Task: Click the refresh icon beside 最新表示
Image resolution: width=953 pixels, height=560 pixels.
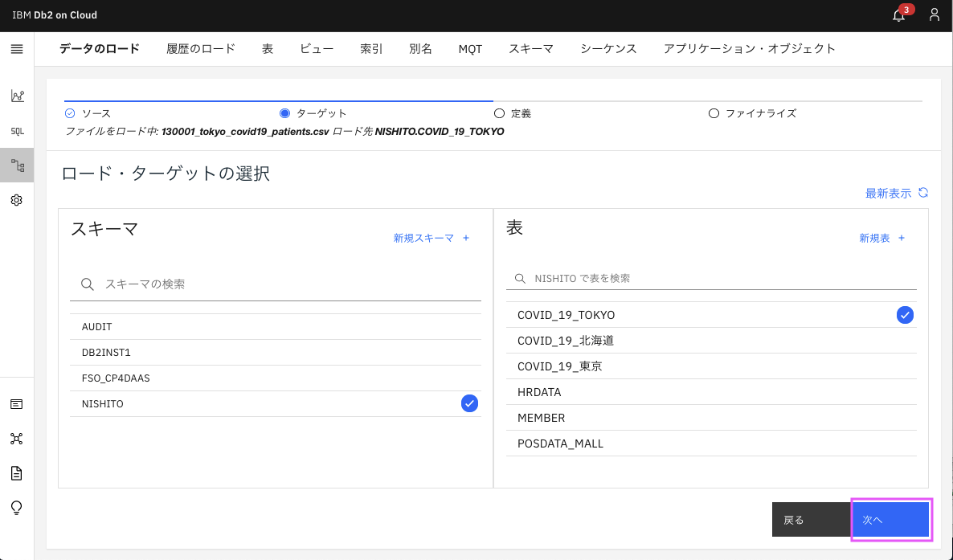Action: point(923,193)
